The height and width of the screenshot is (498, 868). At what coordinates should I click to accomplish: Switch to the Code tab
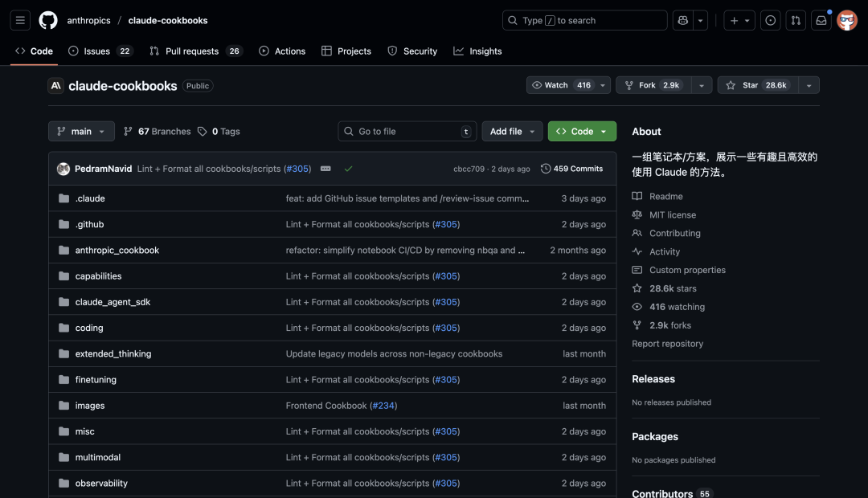(x=35, y=51)
